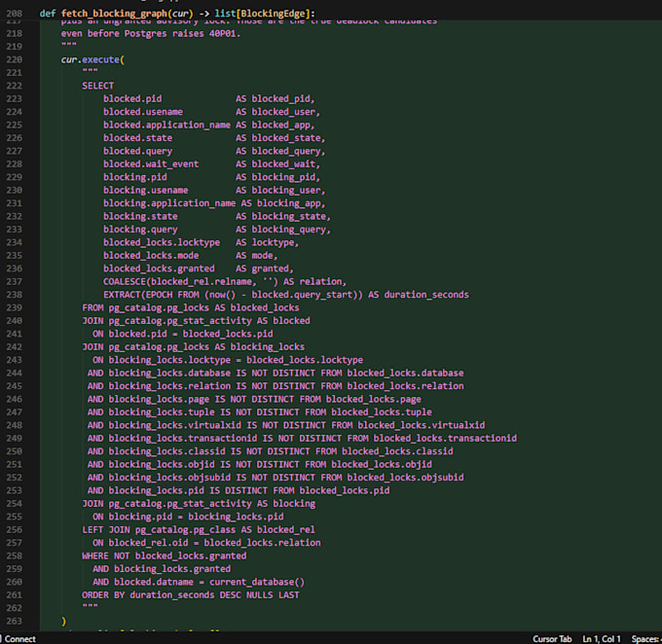Click the current_database() call
Viewport: 662px width, 644px height.
[x=257, y=582]
